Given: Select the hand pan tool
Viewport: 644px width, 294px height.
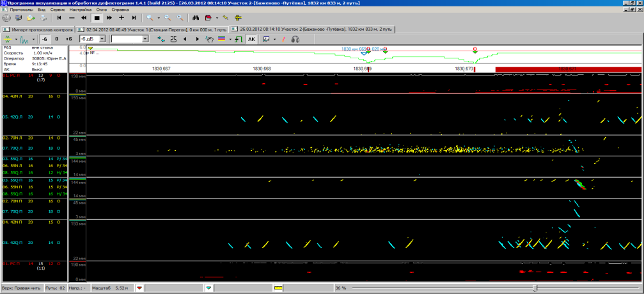Looking at the screenshot, I should pyautogui.click(x=209, y=39).
